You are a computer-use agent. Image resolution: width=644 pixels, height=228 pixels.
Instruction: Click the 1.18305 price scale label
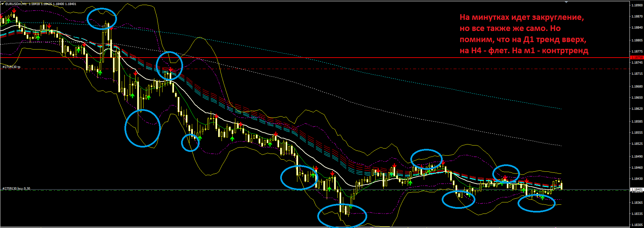(x=637, y=225)
